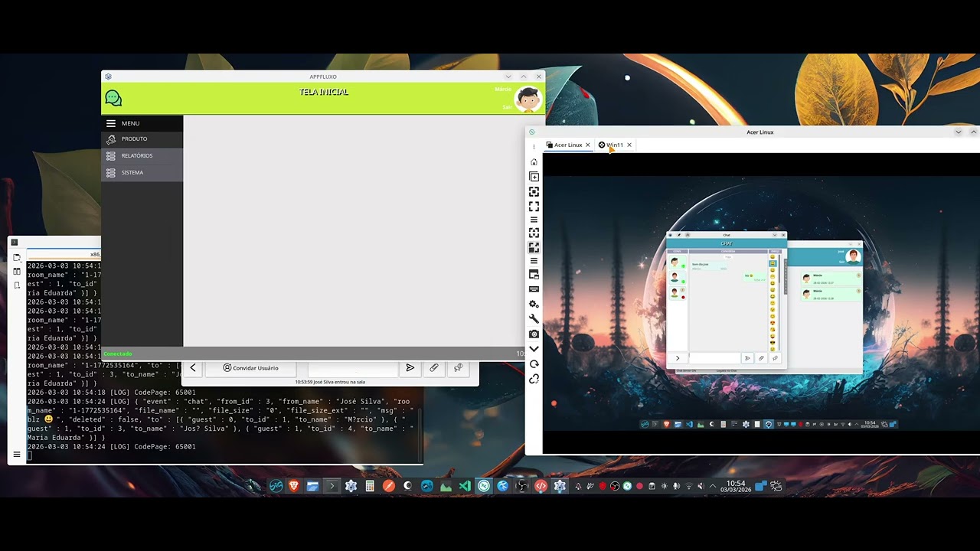Viewport: 980px width, 551px height.
Task: Open the three-dot options in remote viewer sidebar
Action: (534, 147)
